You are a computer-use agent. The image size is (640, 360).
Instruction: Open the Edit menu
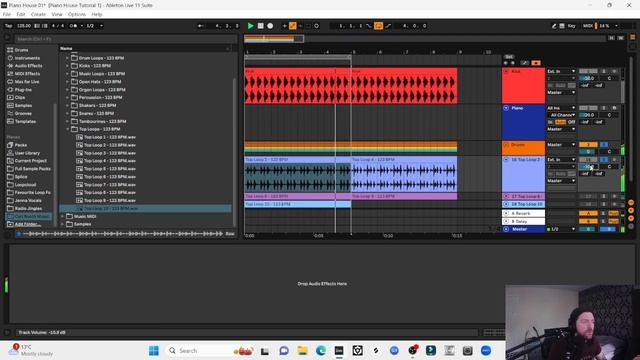21,14
